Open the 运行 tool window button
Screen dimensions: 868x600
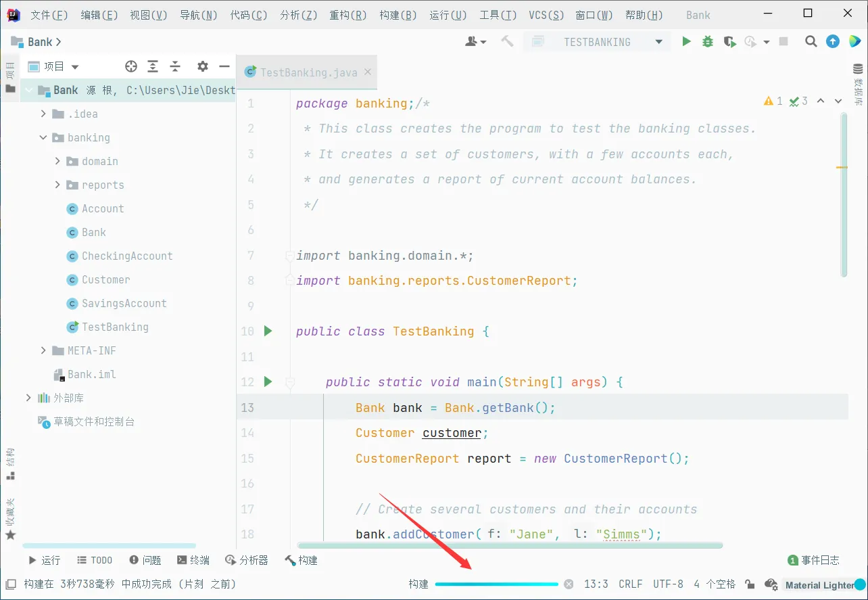(x=44, y=560)
